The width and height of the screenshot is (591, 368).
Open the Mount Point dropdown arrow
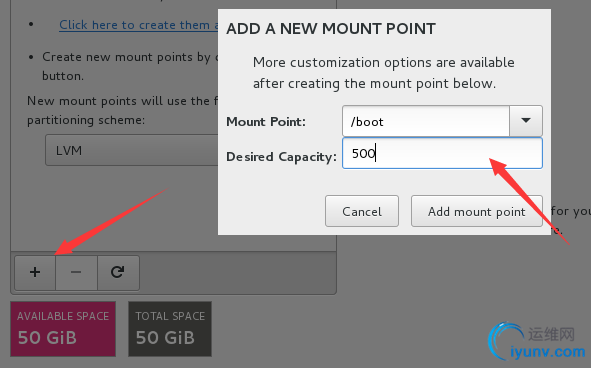(526, 121)
